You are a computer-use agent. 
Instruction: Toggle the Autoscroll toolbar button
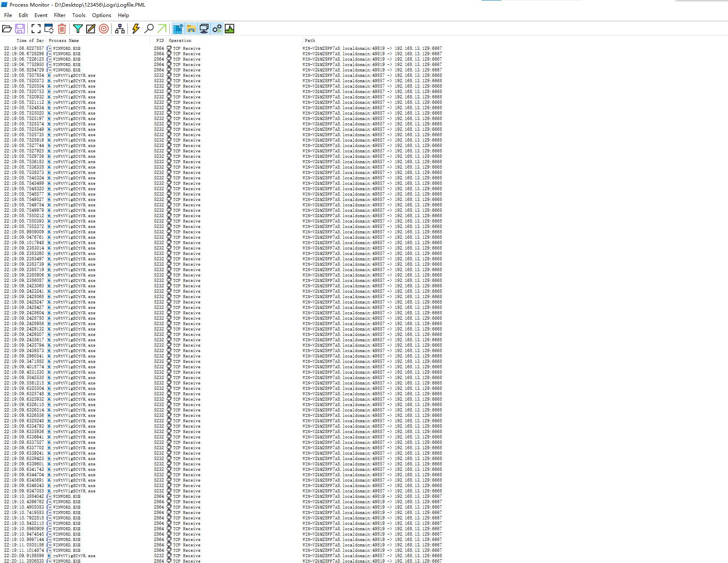pos(49,29)
